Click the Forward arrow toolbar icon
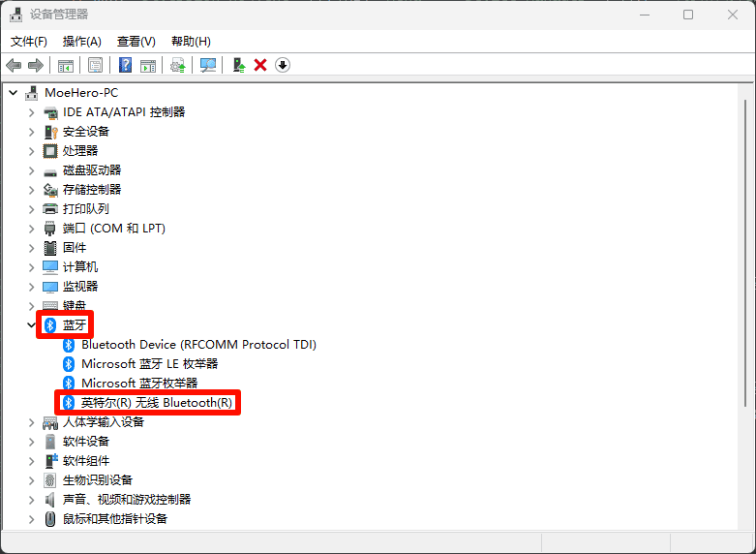This screenshot has width=756, height=554. (x=36, y=65)
